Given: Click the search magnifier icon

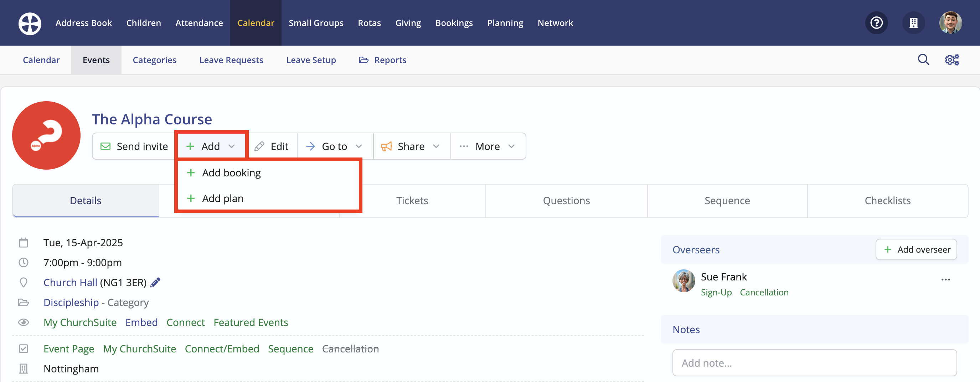Looking at the screenshot, I should pos(923,60).
